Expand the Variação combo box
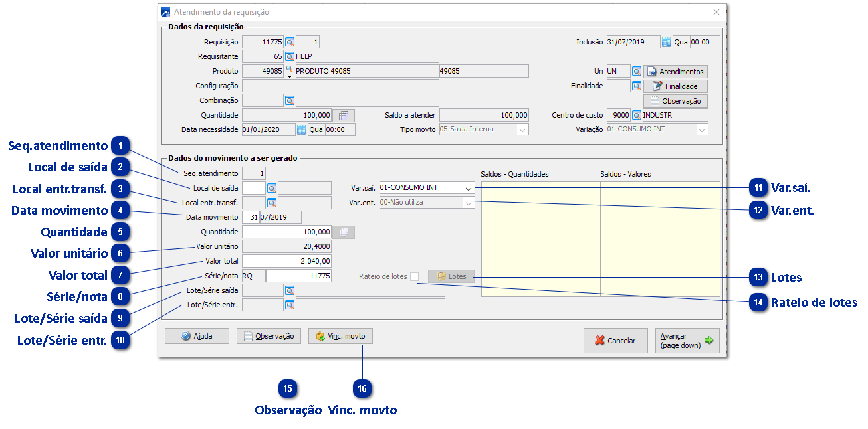This screenshot has width=868, height=429. point(701,130)
